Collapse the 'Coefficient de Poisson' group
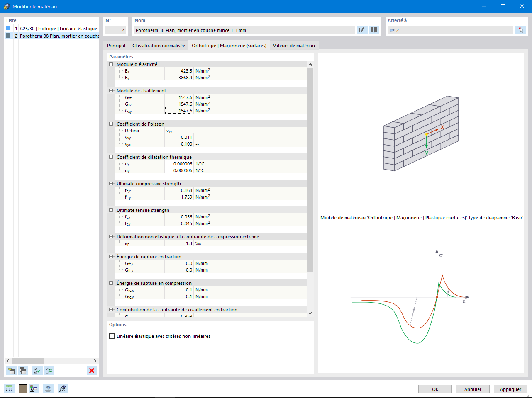Screen dimensions: 532x398 [111, 124]
